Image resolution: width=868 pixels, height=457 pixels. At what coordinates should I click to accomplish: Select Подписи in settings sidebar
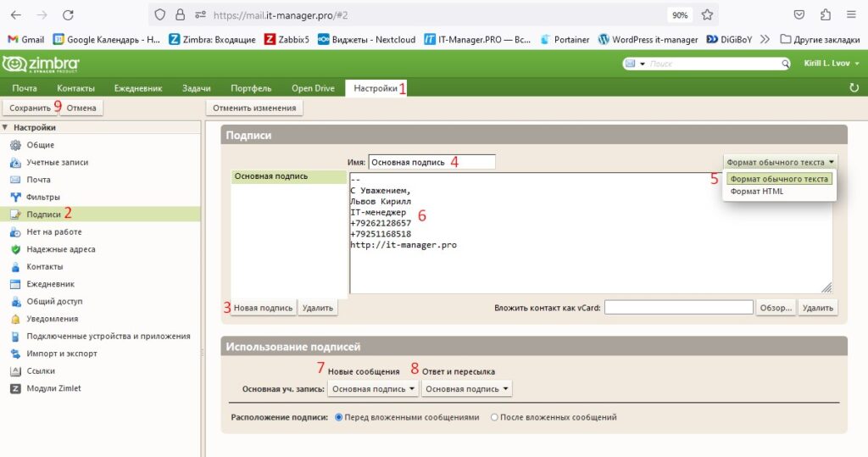click(100, 215)
